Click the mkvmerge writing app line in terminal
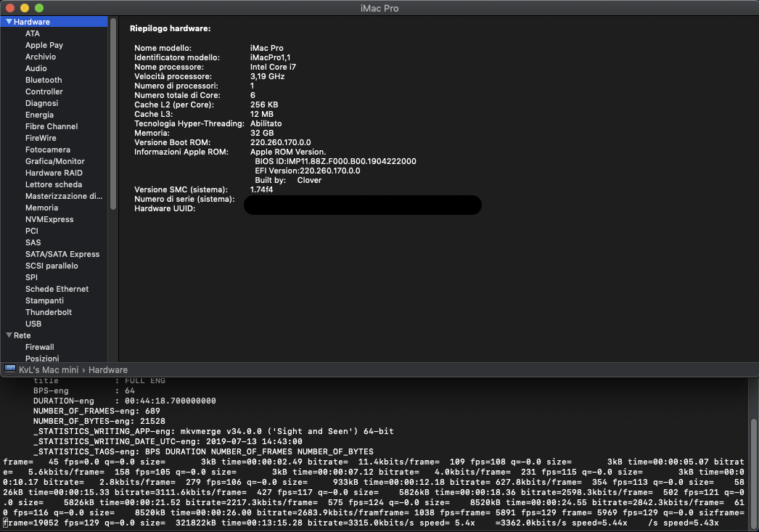 213,431
